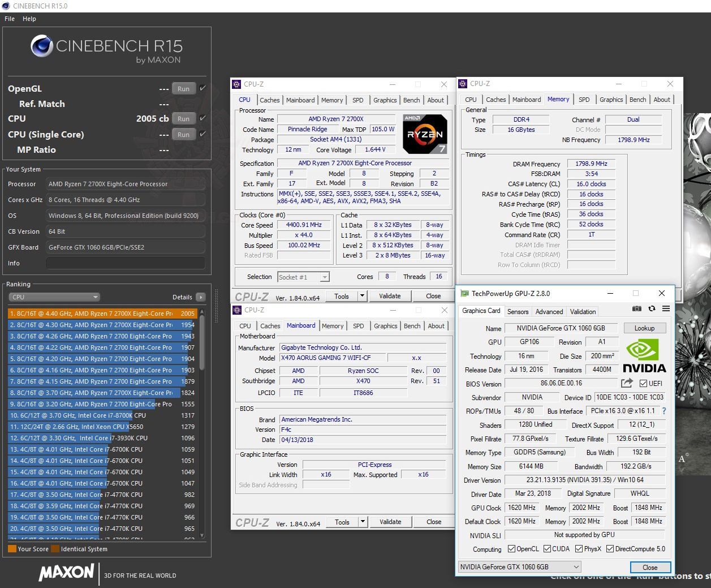Switch to Advanced tab in GPU-Z

pos(549,312)
